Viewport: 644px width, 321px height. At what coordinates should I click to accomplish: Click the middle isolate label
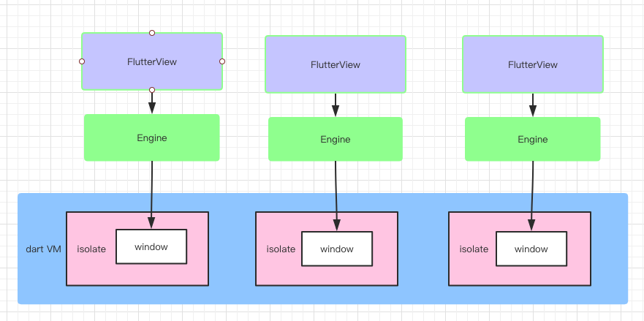281,249
